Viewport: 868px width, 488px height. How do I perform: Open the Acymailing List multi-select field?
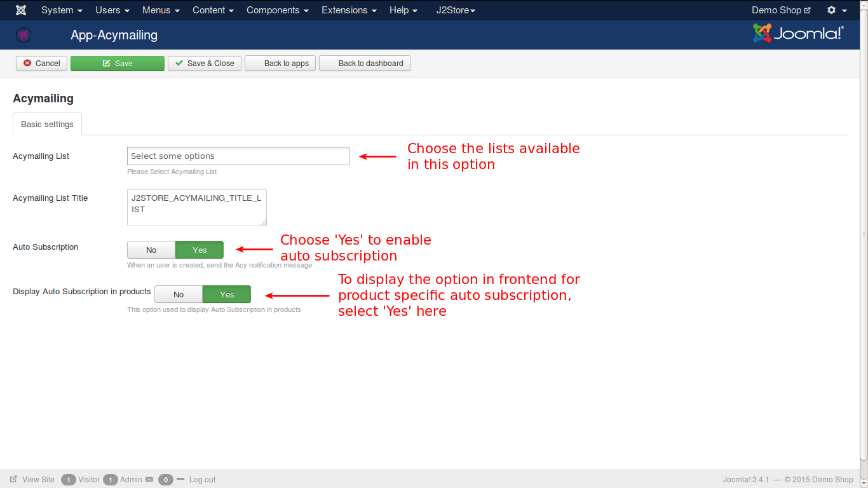pyautogui.click(x=238, y=156)
